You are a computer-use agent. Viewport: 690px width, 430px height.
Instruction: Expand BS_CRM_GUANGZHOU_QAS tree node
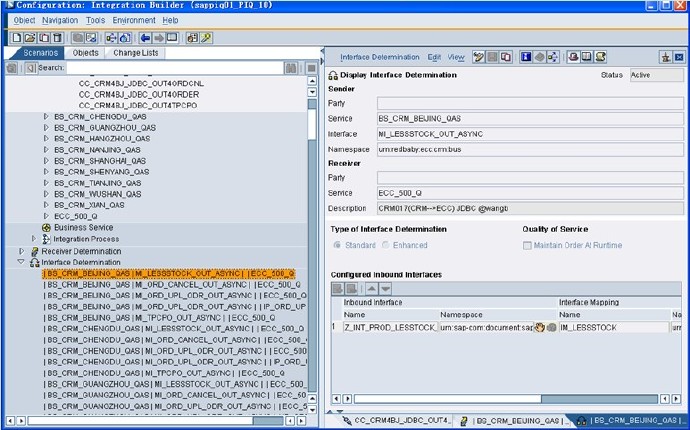click(46, 128)
